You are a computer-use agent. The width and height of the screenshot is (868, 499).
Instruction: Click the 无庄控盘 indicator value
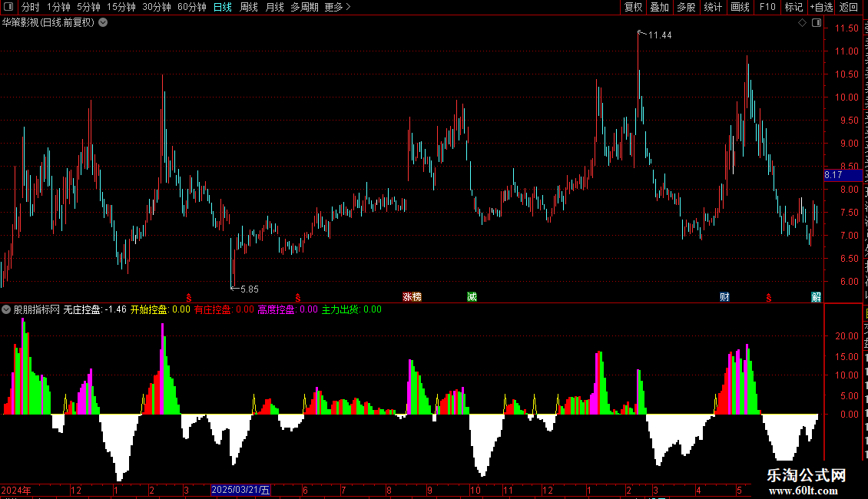94,310
